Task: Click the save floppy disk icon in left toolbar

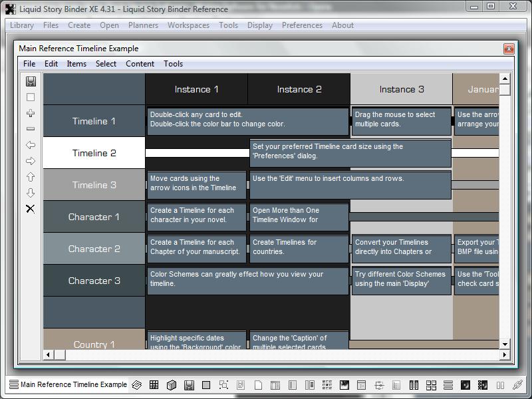Action: click(31, 81)
